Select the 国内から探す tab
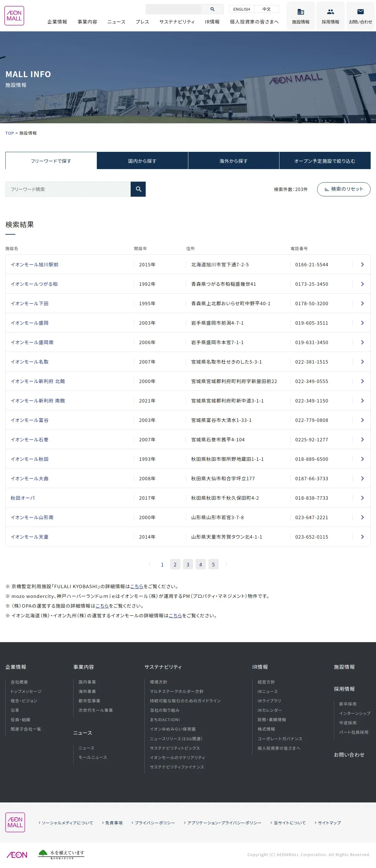 pyautogui.click(x=142, y=161)
